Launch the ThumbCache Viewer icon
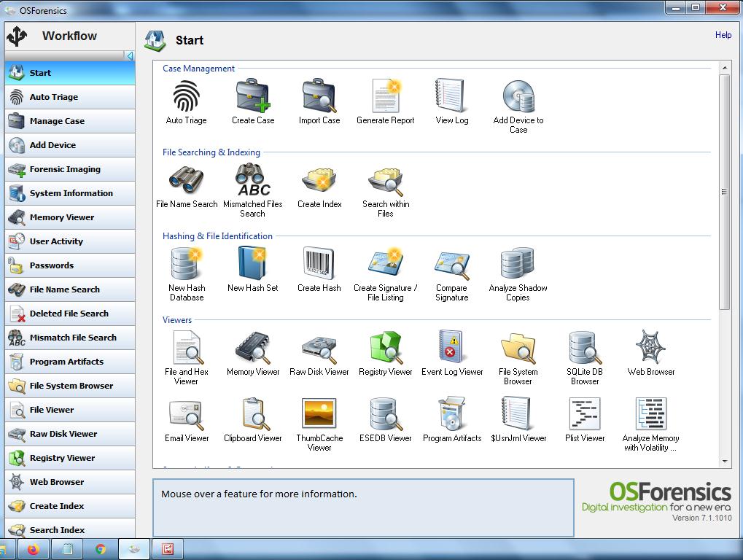 (319, 415)
